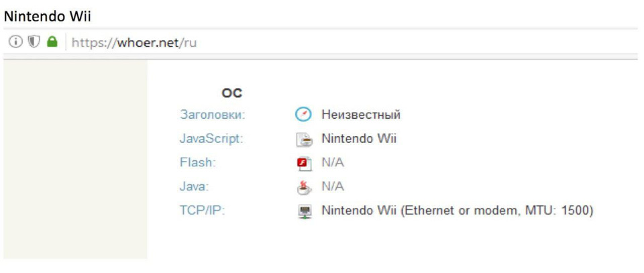644x273 pixels.
Task: Click the Java coffee cup icon
Action: pos(304,187)
